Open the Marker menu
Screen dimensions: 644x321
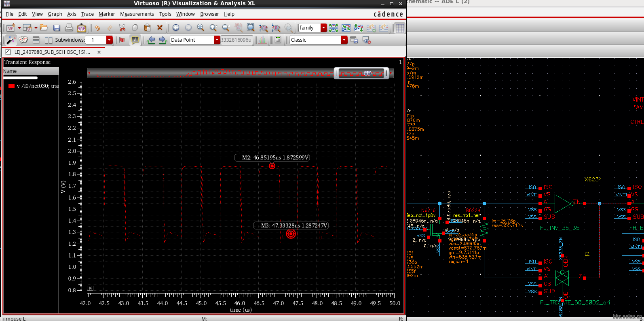[107, 14]
